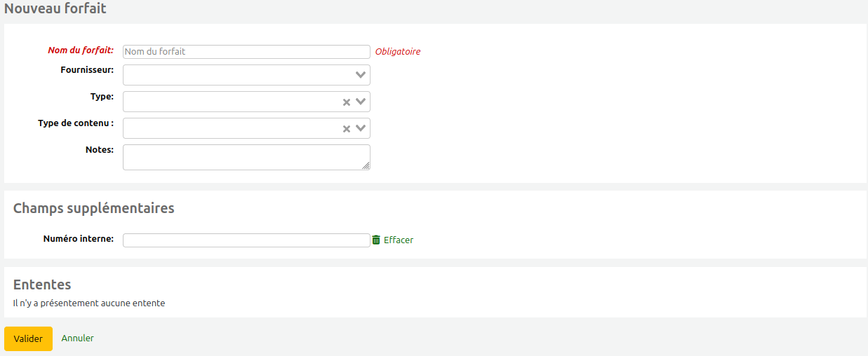The image size is (868, 356).
Task: Click the Type de contenu label
Action: pos(76,123)
